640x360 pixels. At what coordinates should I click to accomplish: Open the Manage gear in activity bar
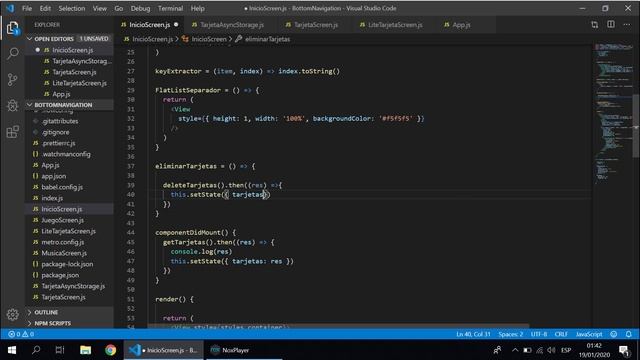(x=13, y=314)
